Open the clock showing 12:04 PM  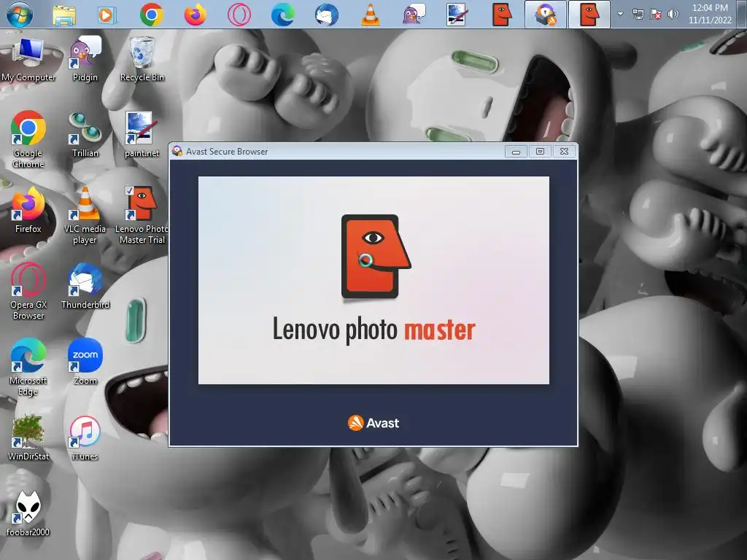[710, 14]
